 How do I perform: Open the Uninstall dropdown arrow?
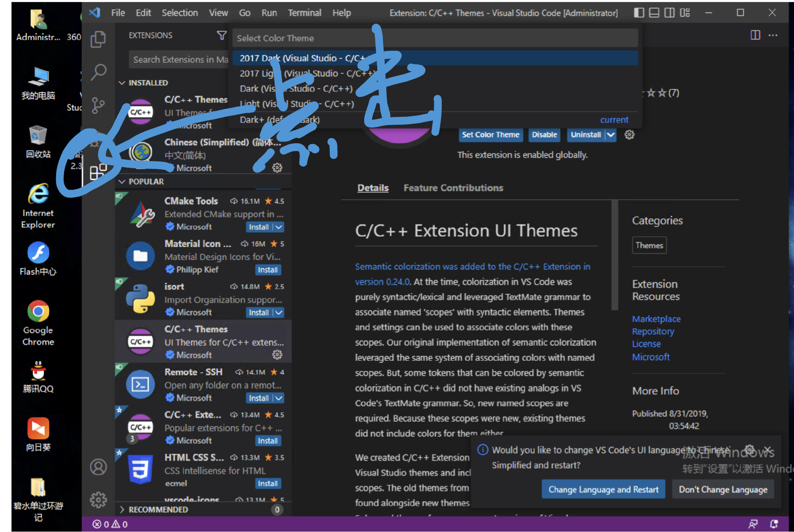coord(611,135)
